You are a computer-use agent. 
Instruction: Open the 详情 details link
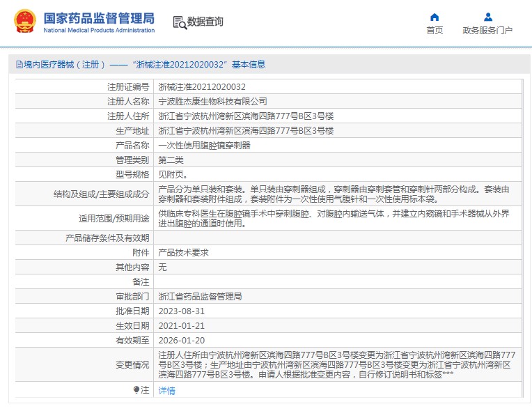(x=167, y=391)
